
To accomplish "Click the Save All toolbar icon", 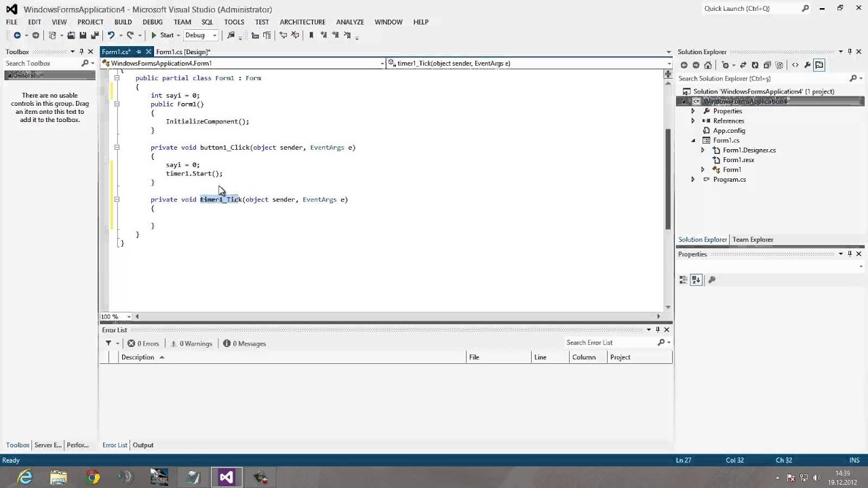I will pos(94,35).
